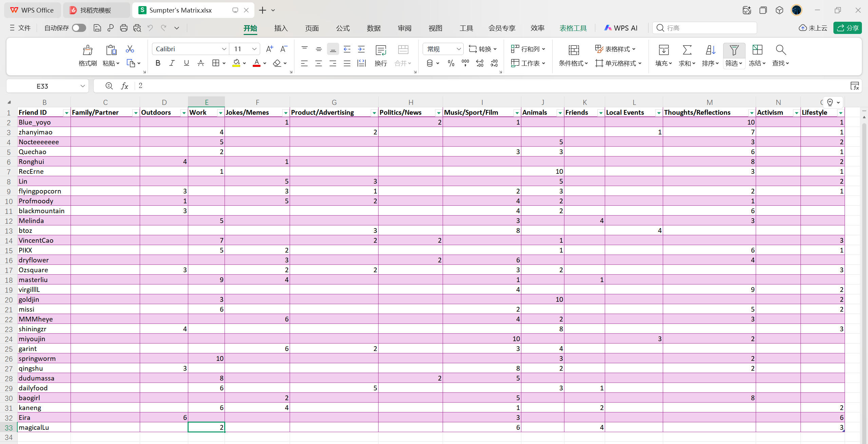This screenshot has width=868, height=444.
Task: Toggle Italic formatting
Action: click(x=172, y=63)
